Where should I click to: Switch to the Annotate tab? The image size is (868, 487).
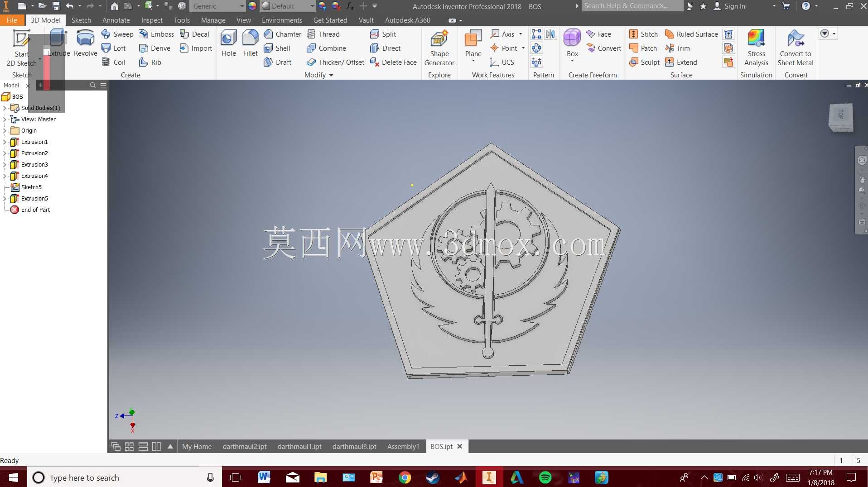coord(116,20)
